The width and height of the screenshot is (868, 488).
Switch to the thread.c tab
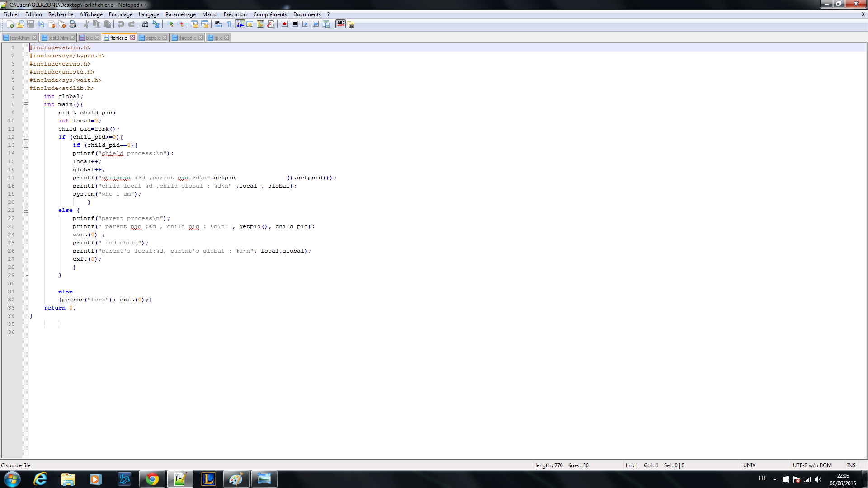click(x=187, y=38)
